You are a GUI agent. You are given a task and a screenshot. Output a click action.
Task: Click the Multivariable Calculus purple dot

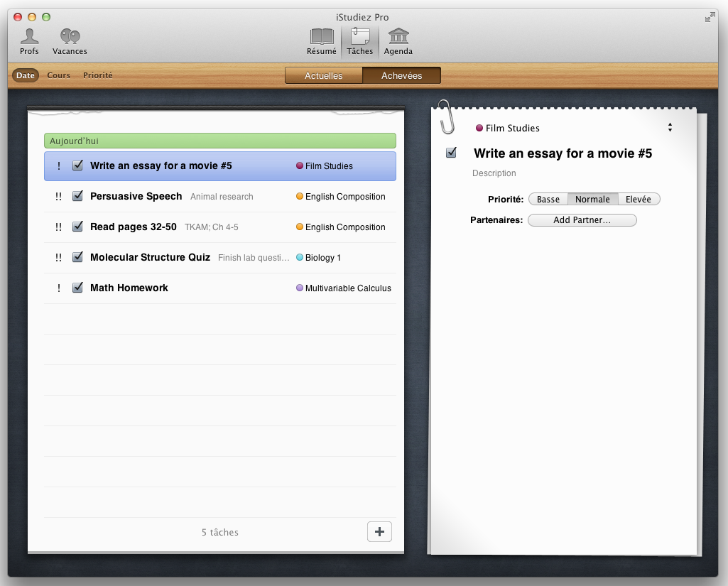pyautogui.click(x=300, y=288)
